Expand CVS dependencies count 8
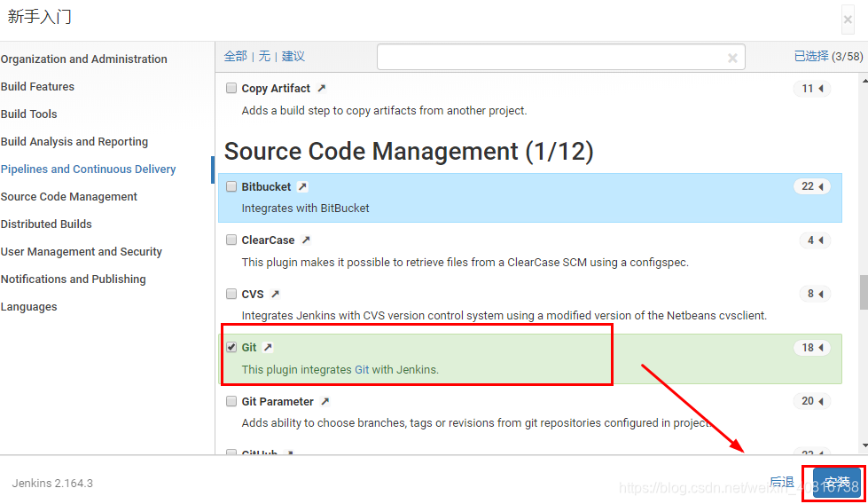868x504 pixels. click(x=815, y=294)
